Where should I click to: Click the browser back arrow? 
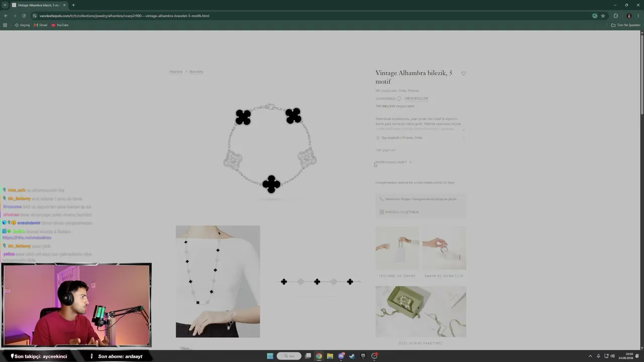point(6,16)
